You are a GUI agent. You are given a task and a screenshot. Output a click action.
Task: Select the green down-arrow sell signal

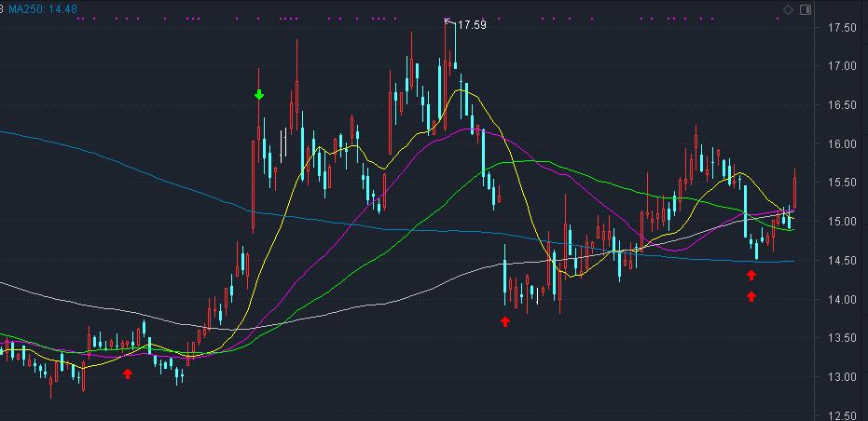click(259, 94)
